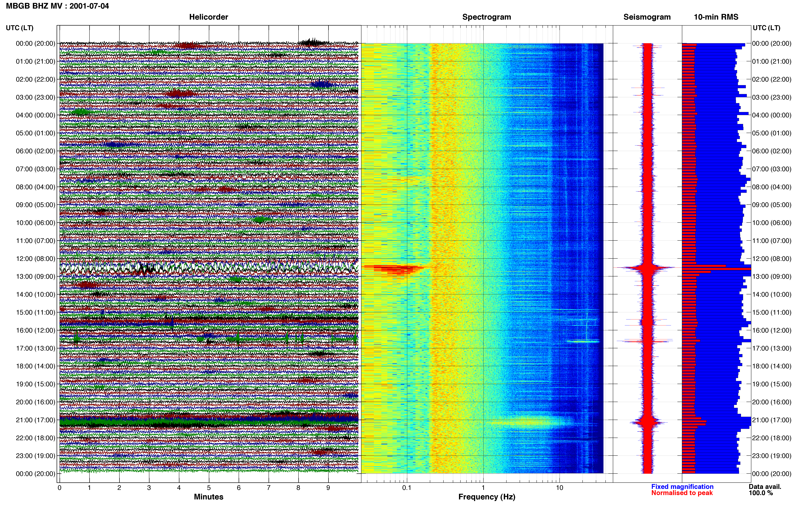Click right-side time label '16:00 (12:00)'

772,330
